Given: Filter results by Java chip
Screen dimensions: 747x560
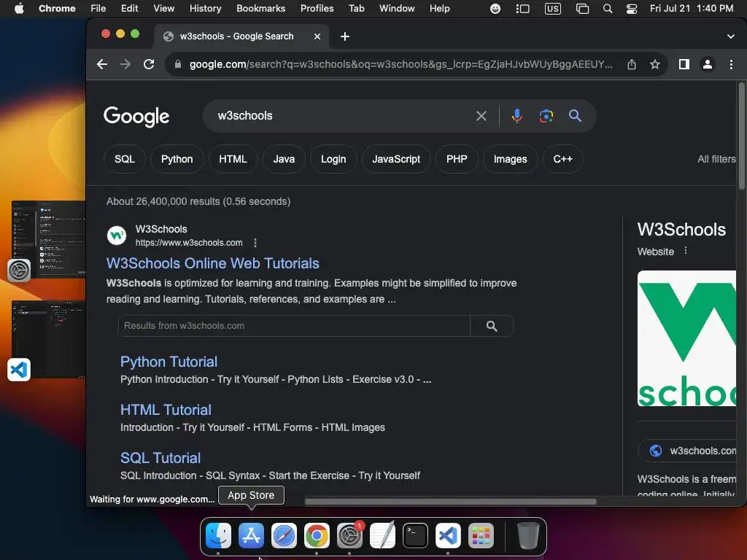Looking at the screenshot, I should click(x=284, y=159).
